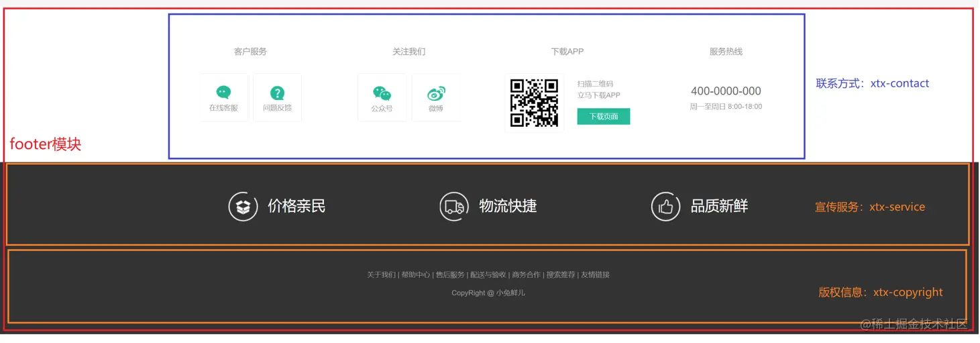
Task: Open the 微博 Weibo icon
Action: [436, 93]
